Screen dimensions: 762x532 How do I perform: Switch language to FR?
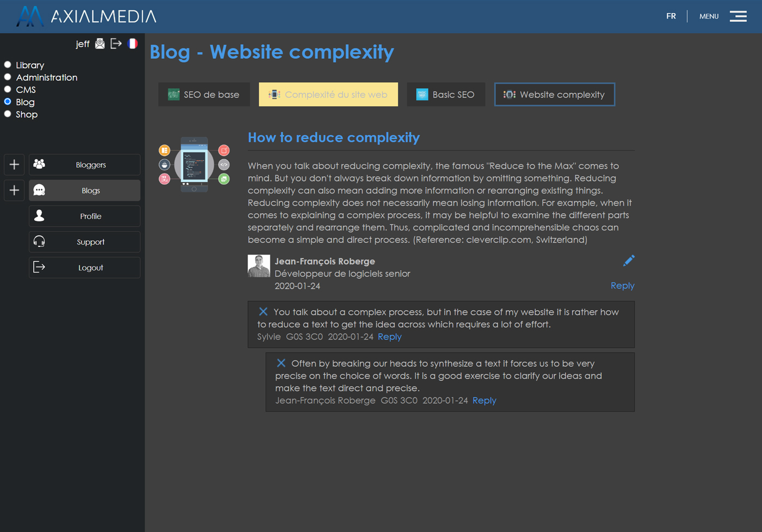[671, 16]
